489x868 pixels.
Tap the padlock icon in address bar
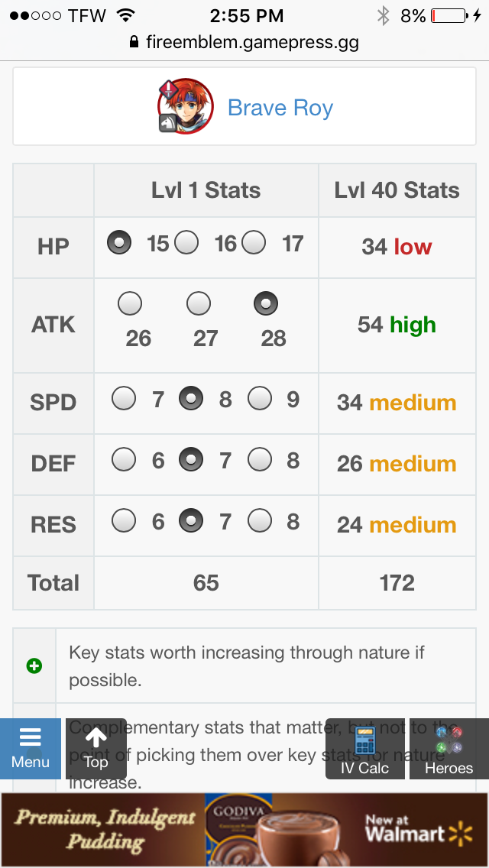(134, 42)
